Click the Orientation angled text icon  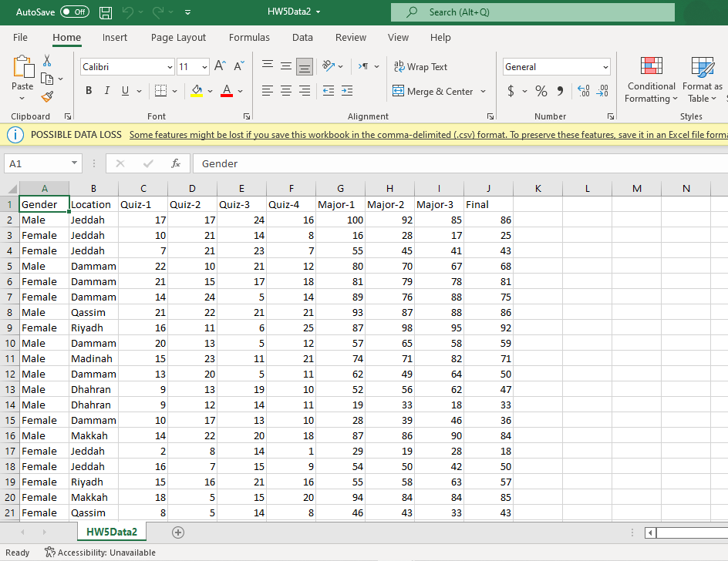(x=329, y=66)
